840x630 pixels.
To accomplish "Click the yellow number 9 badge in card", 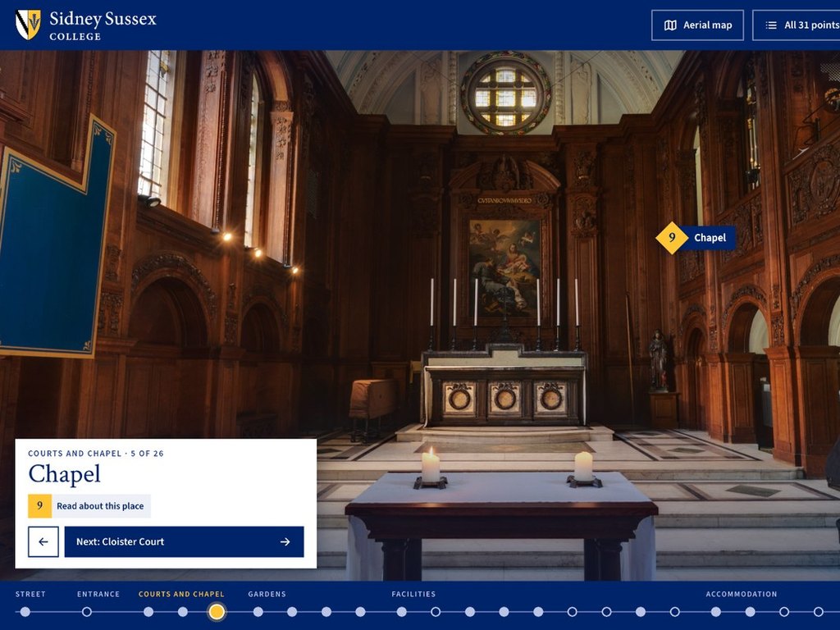I will tap(39, 505).
